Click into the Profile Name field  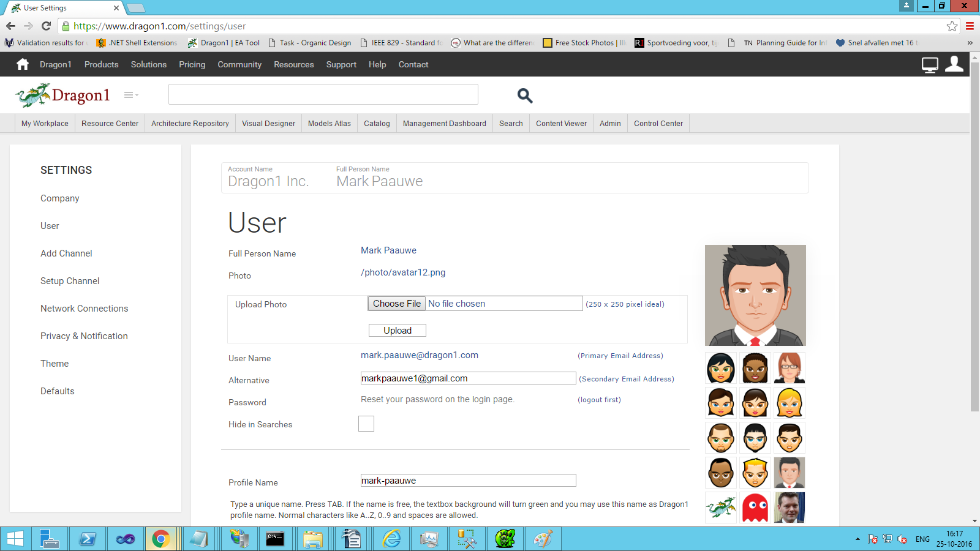coord(469,481)
